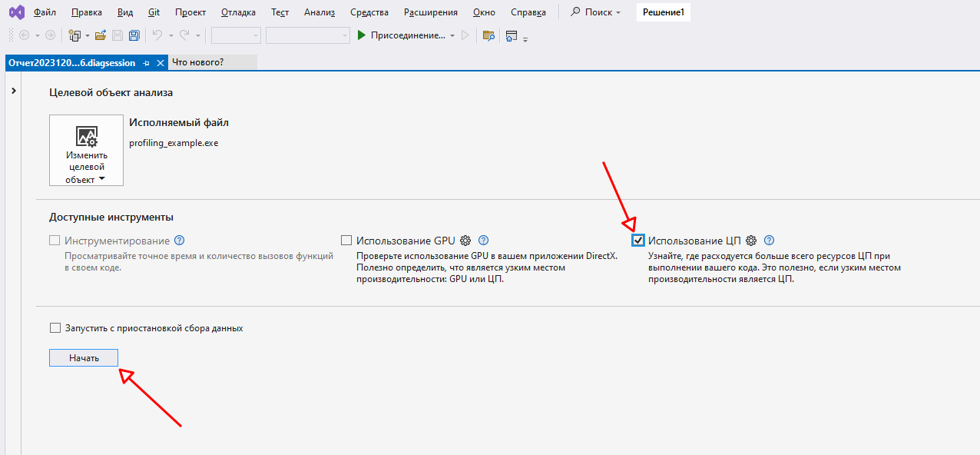Redo the last action
The height and width of the screenshot is (455, 980).
tap(184, 35)
